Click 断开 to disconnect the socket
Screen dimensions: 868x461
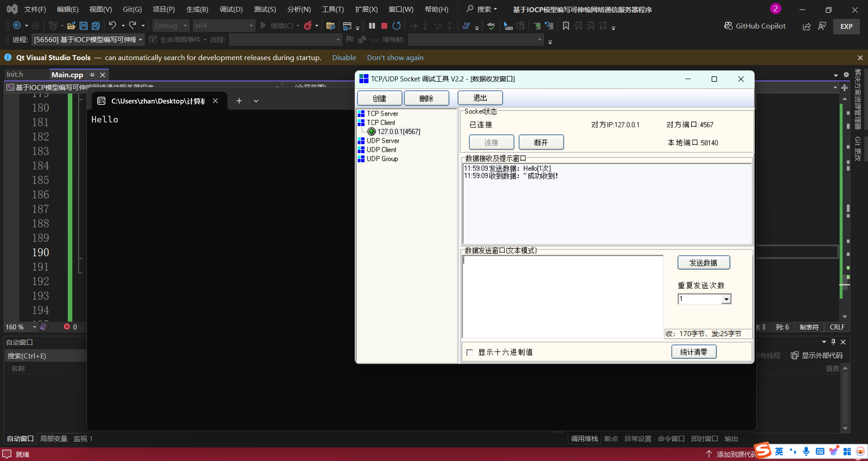pos(541,142)
